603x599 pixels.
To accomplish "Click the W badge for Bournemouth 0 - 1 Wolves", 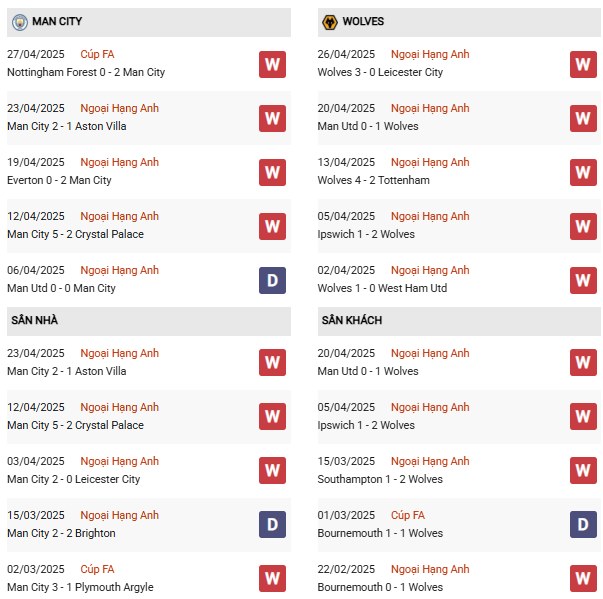I will point(583,578).
